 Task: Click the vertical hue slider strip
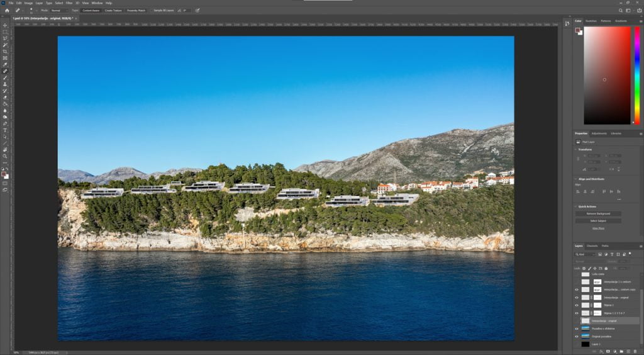coord(635,76)
